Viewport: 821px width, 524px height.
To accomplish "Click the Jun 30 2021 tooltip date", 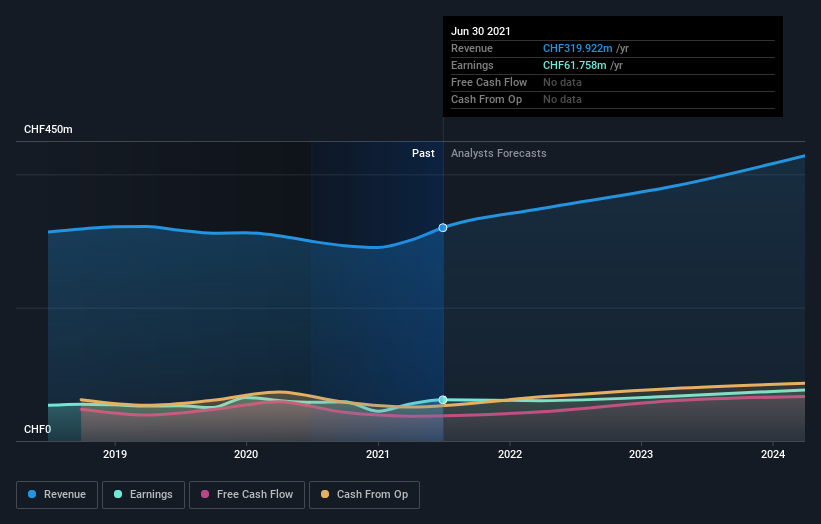I will [x=481, y=31].
